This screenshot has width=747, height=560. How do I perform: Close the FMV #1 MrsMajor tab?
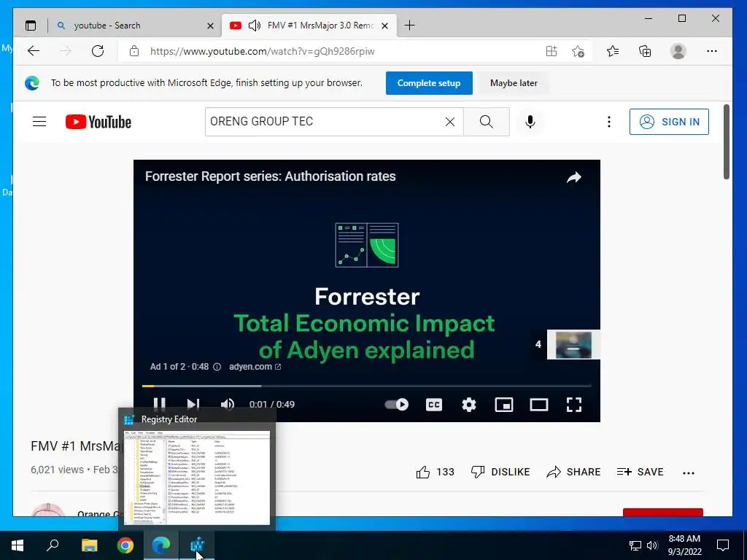[x=385, y=26]
